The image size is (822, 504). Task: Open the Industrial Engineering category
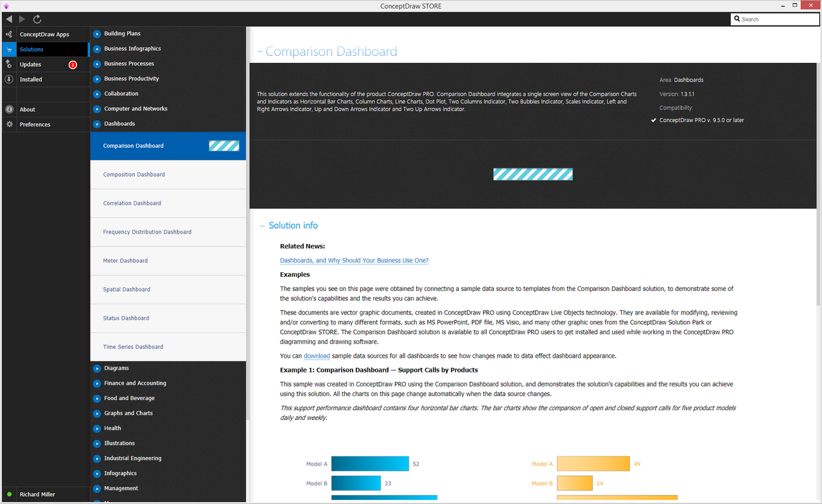click(x=133, y=458)
